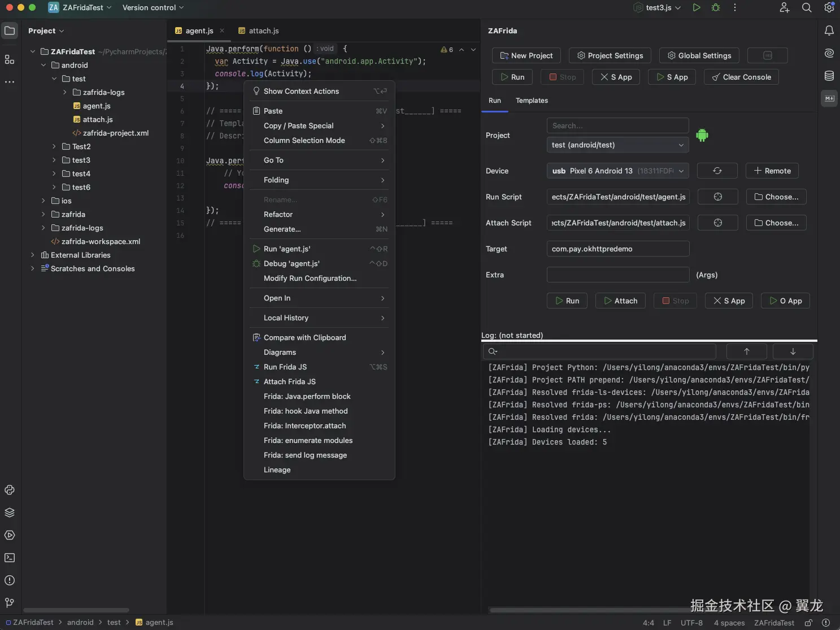Click the Debug bug icon in toolbar
The image size is (840, 630).
click(x=716, y=7)
